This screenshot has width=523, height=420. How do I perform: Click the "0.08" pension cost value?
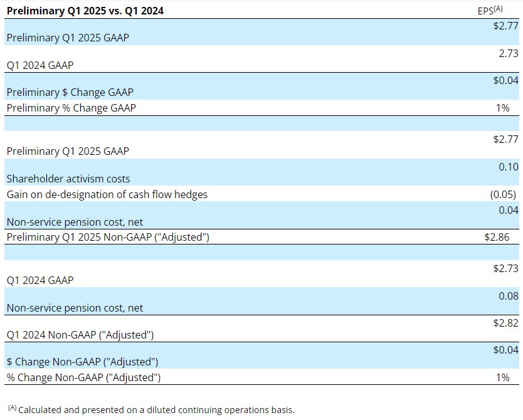(509, 296)
